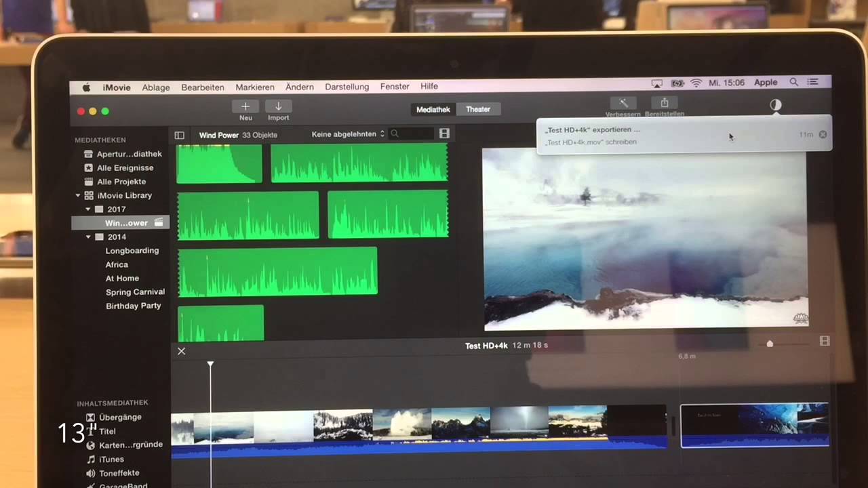
Task: Click the timeline playhead marker
Action: tap(210, 365)
